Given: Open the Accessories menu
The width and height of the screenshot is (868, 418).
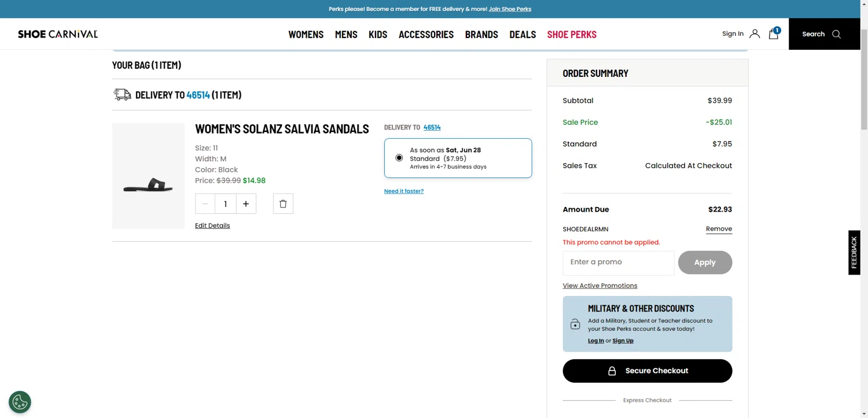Looking at the screenshot, I should click(426, 34).
